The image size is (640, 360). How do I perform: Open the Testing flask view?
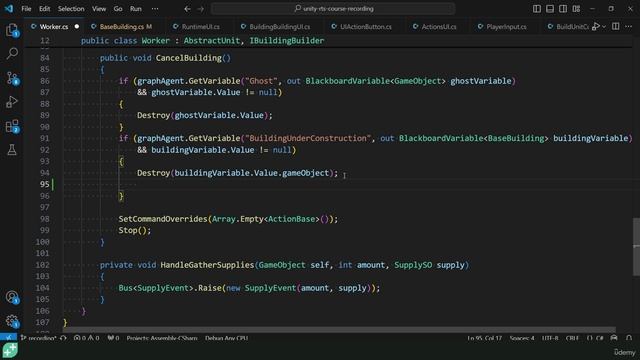click(12, 150)
